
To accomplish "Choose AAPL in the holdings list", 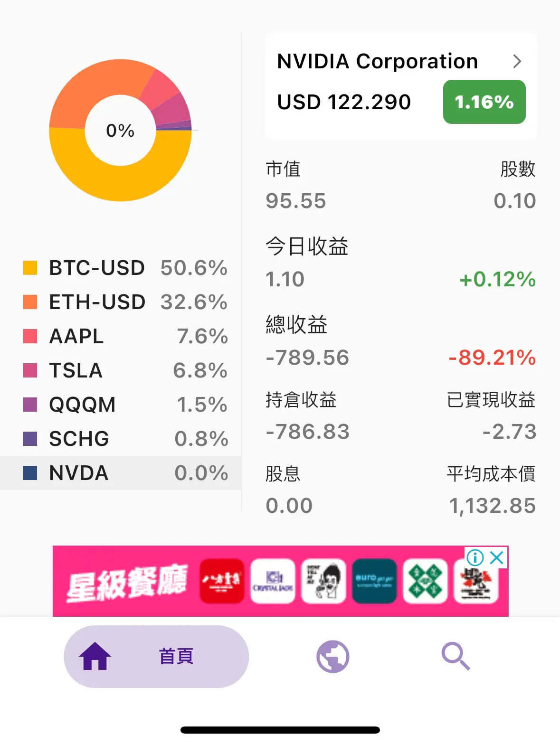I will click(x=121, y=336).
